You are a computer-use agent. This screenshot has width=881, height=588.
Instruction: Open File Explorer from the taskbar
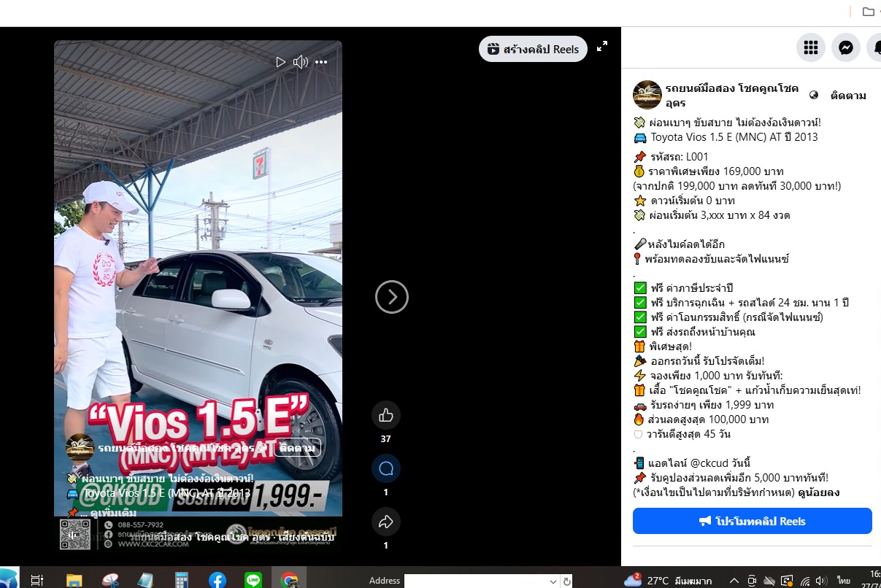coord(74,580)
